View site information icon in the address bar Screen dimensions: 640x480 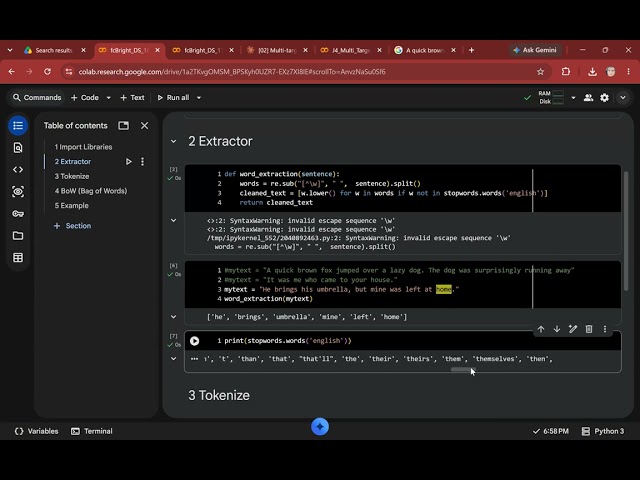(69, 72)
